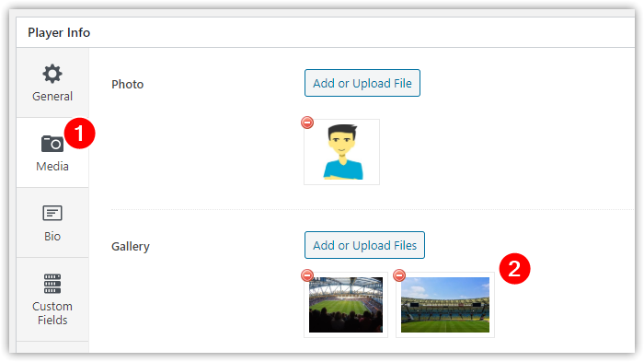Open the Bio tab label
This screenshot has height=362, width=644.
pos(52,236)
